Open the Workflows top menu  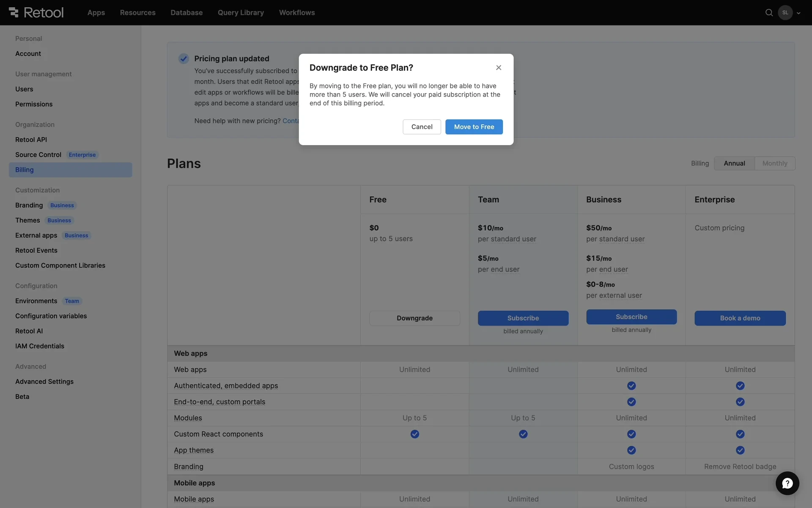tap(297, 13)
